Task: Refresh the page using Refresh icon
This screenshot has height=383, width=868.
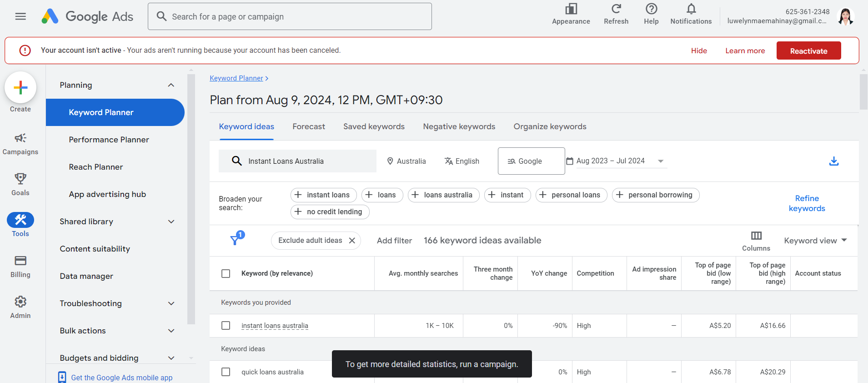Action: (x=616, y=10)
